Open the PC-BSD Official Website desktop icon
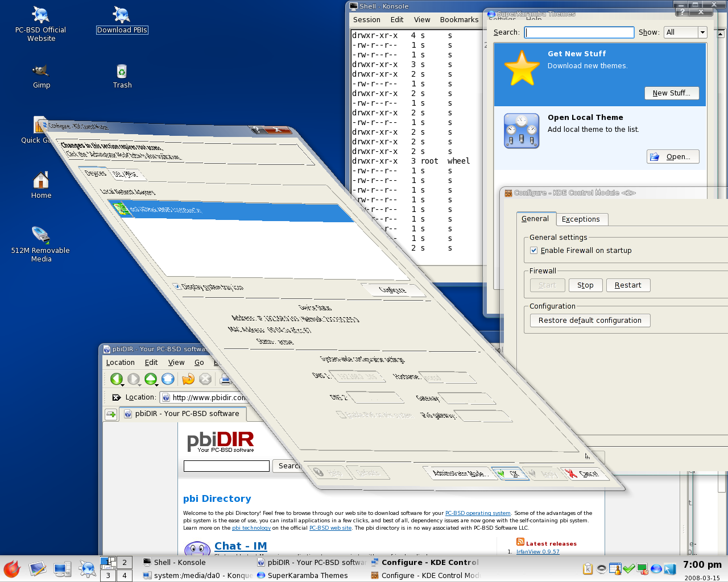728x582 pixels. (x=40, y=24)
